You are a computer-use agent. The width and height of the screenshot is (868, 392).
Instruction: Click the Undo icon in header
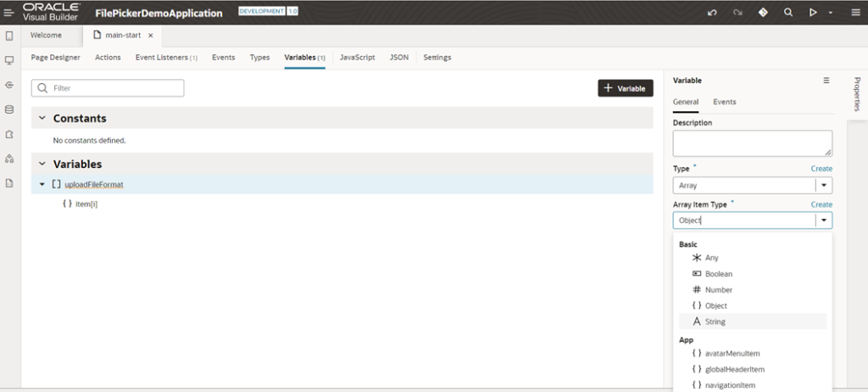[x=712, y=13]
